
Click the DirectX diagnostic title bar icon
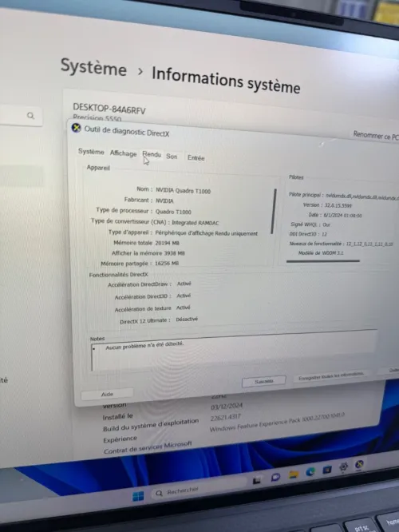pos(77,129)
